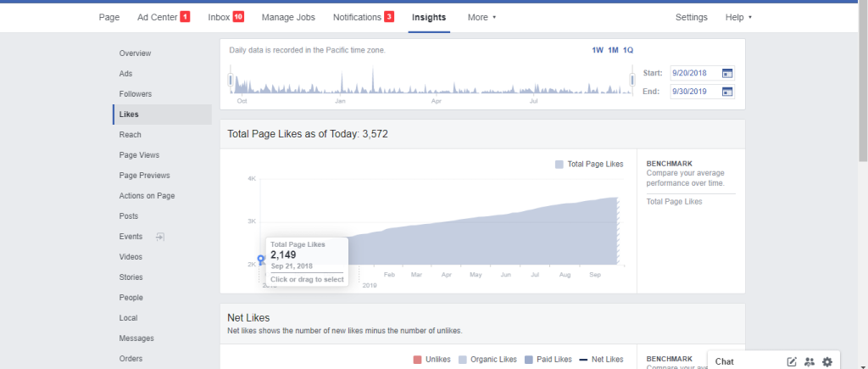Click the left handle of date range slider
This screenshot has width=868, height=369.
pos(230,81)
